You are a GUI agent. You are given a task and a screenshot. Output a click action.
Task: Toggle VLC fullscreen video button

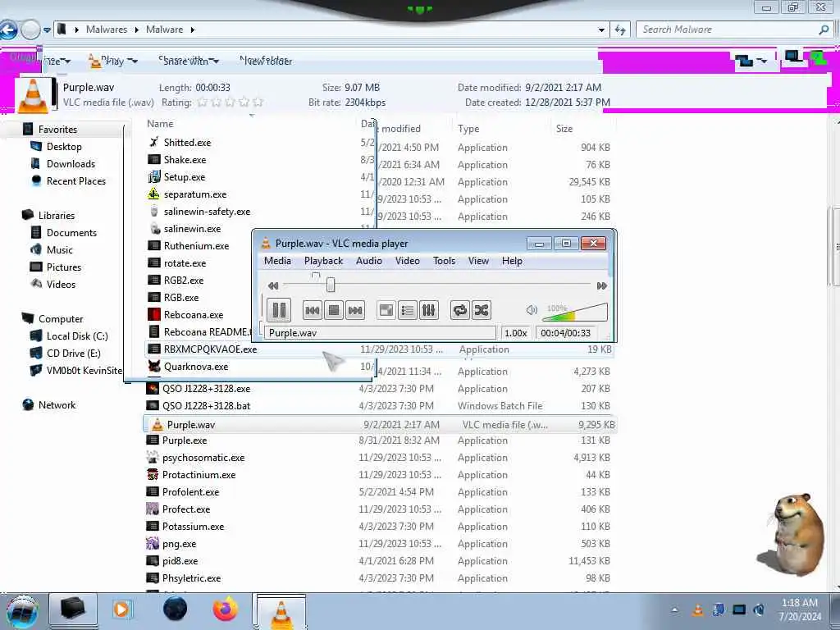386,310
